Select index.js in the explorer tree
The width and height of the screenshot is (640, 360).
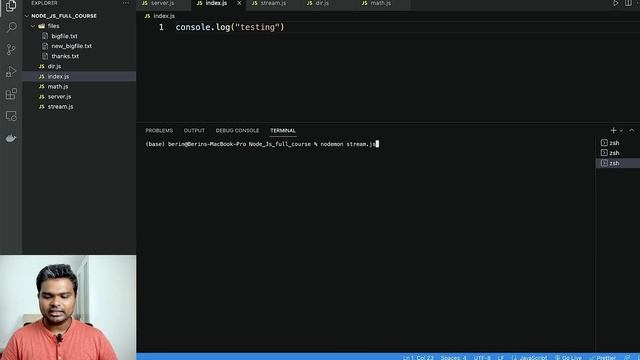[x=80, y=76]
